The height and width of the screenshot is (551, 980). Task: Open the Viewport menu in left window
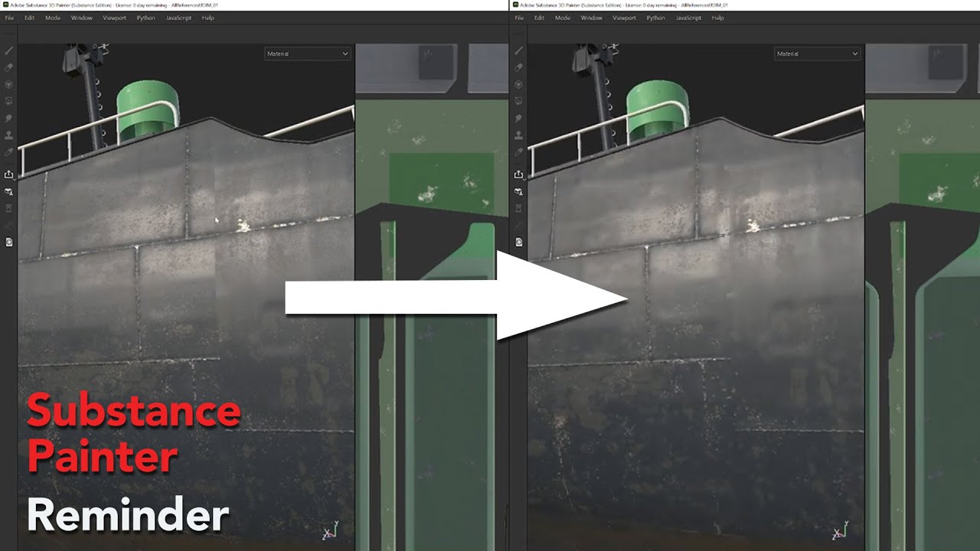point(115,18)
